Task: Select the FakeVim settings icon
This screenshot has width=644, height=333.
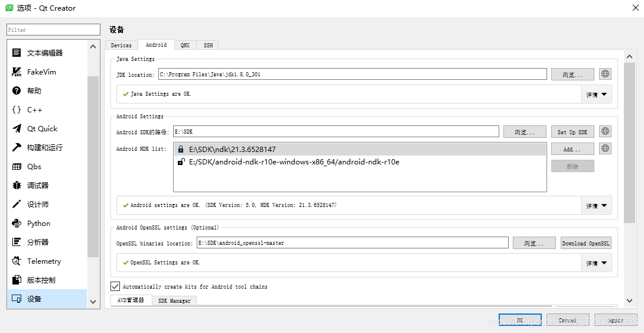Action: (17, 72)
